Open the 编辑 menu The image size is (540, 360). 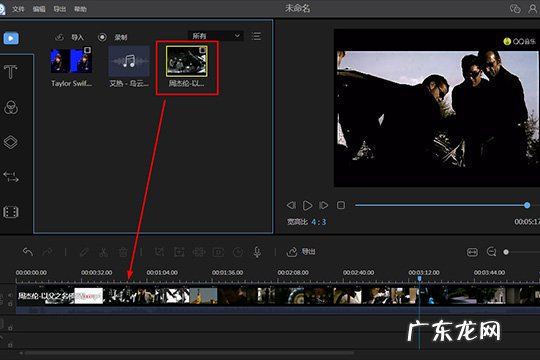39,9
